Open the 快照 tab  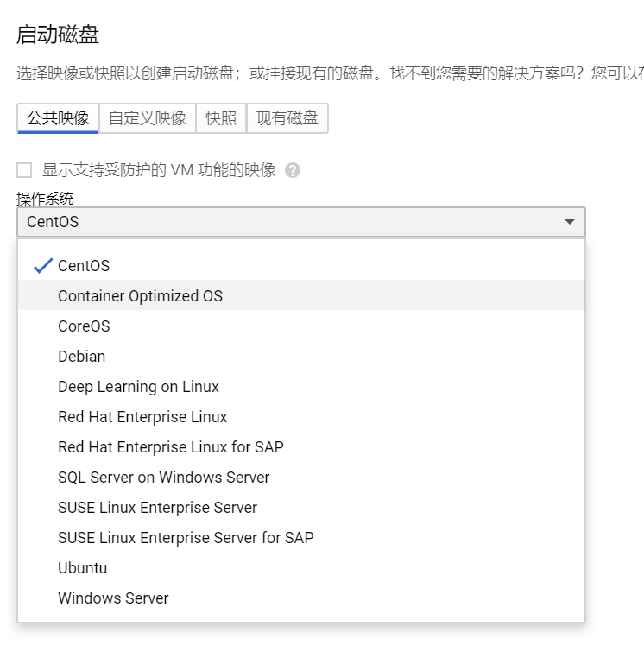point(221,118)
